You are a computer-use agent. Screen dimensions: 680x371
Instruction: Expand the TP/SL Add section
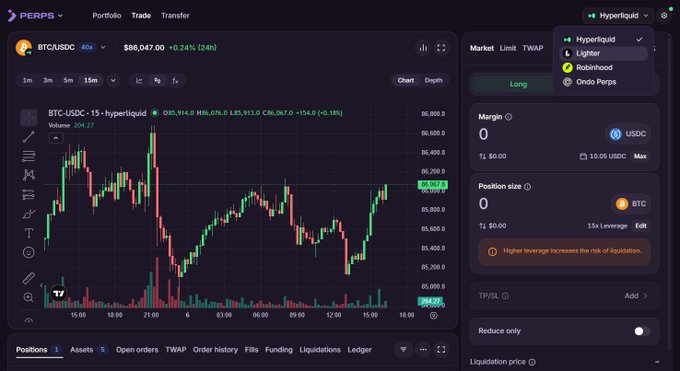click(x=636, y=296)
